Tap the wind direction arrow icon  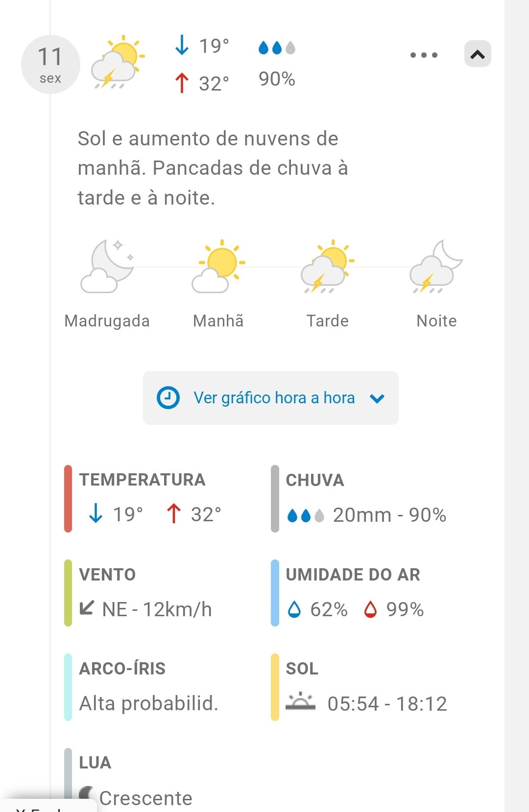[87, 608]
